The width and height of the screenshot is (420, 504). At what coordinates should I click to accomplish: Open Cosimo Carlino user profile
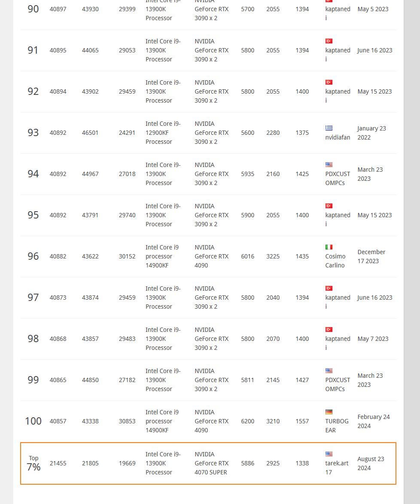(x=335, y=261)
